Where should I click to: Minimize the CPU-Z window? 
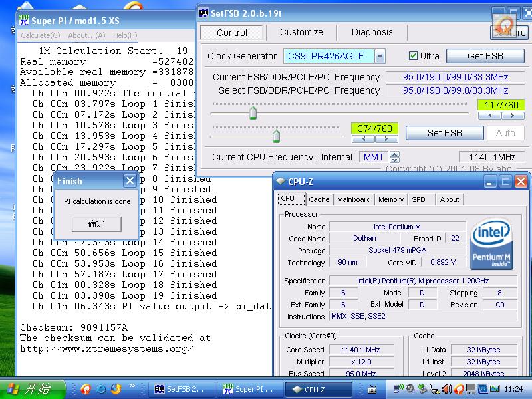(489, 182)
